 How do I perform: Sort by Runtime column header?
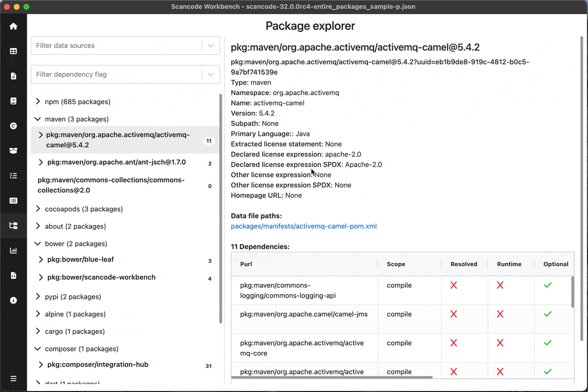[x=509, y=264]
